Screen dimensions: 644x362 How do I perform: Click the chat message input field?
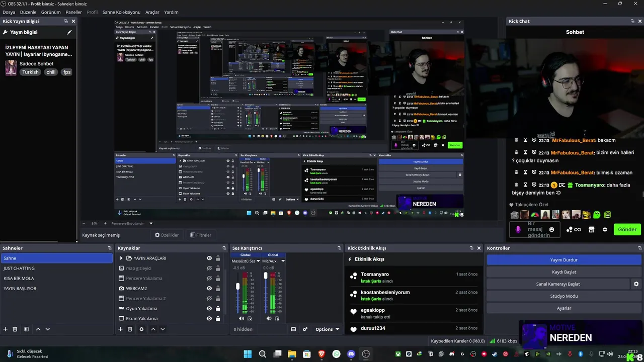(x=535, y=230)
